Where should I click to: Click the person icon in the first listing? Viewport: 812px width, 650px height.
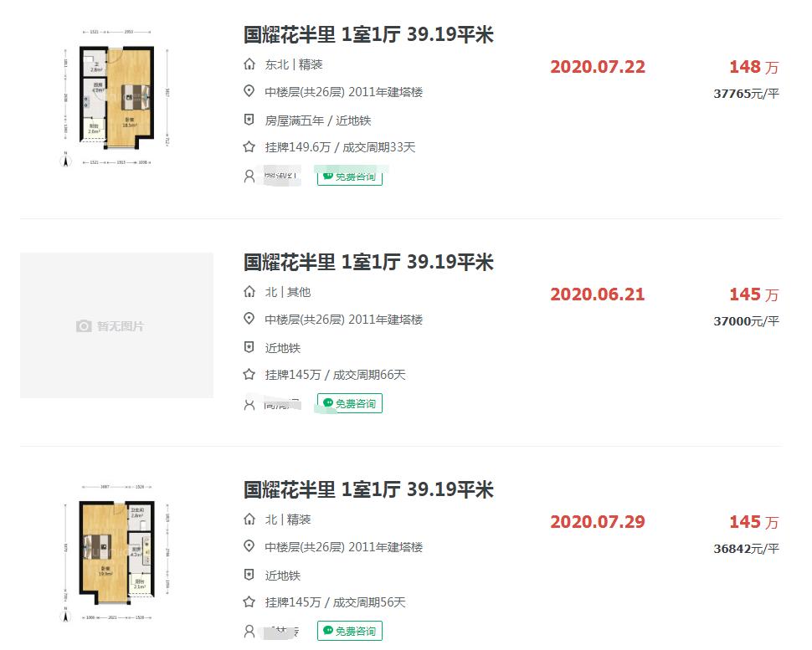(x=249, y=177)
